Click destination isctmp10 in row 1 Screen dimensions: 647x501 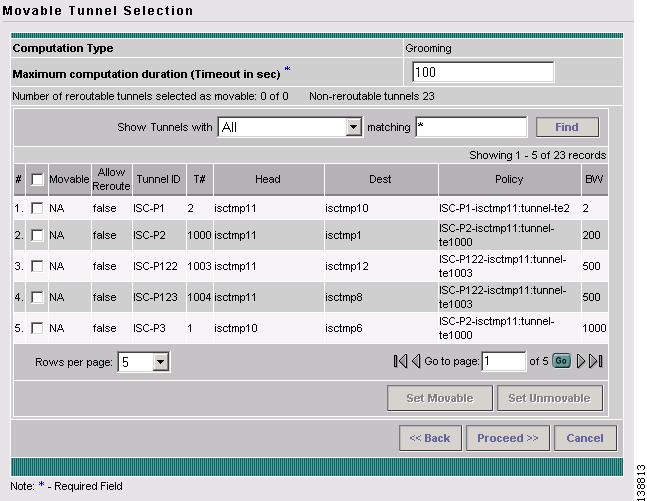(347, 208)
